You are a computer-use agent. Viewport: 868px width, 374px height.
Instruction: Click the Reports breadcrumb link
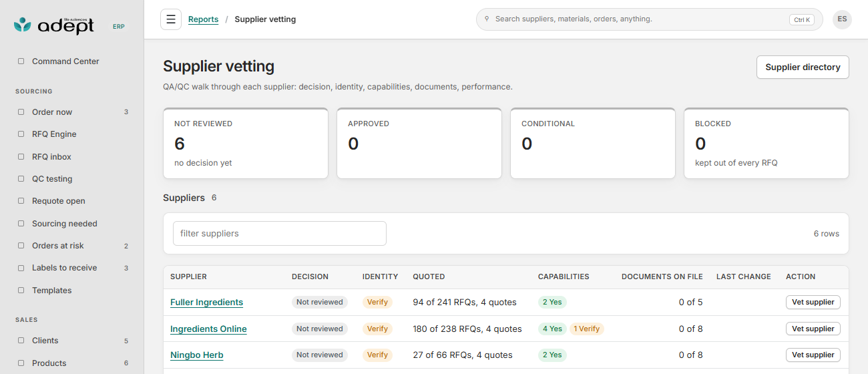coord(203,19)
